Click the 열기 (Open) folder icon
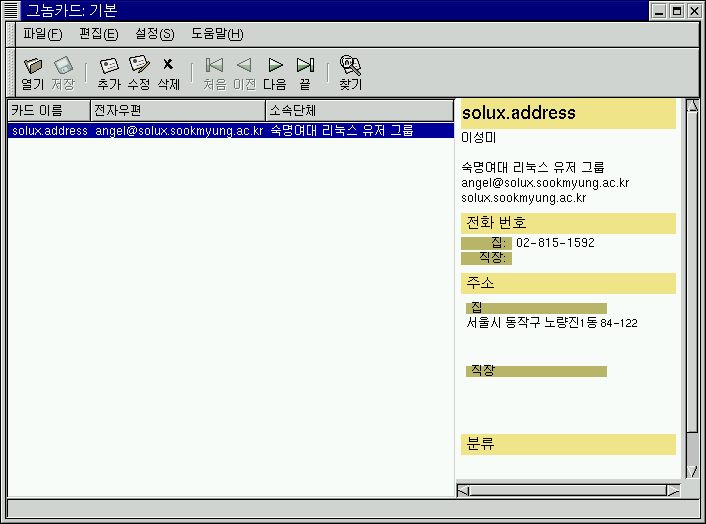 click(33, 66)
